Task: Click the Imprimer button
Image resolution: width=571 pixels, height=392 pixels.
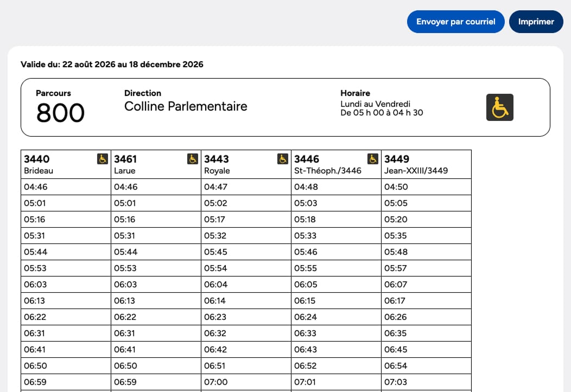Action: coord(536,22)
